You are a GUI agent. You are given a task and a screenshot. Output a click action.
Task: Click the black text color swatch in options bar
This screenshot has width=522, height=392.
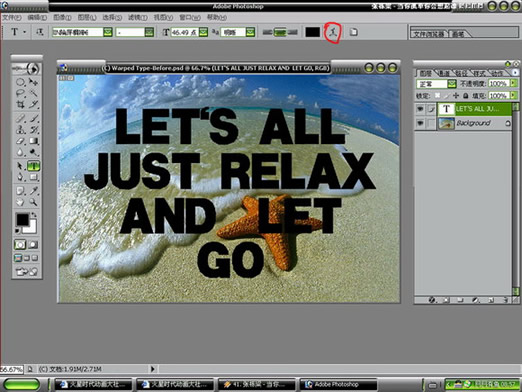pos(312,32)
